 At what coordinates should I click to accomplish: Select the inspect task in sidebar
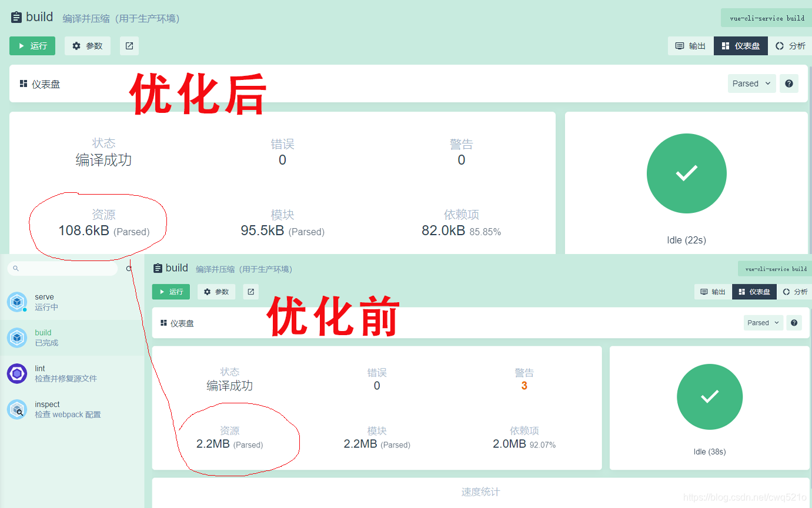pos(72,409)
